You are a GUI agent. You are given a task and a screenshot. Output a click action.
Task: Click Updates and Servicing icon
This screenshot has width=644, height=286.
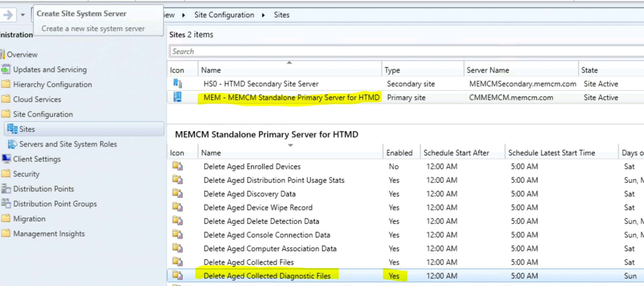6,69
